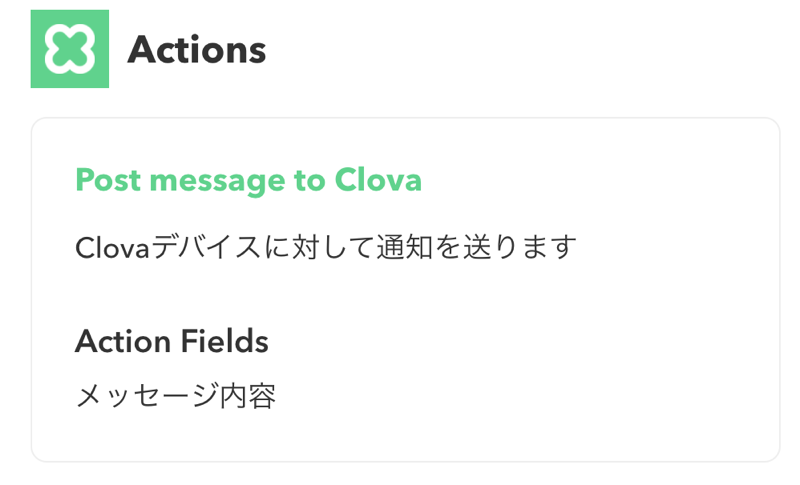The height and width of the screenshot is (485, 800).
Task: Click the Action Fields heading
Action: pyautogui.click(x=171, y=341)
